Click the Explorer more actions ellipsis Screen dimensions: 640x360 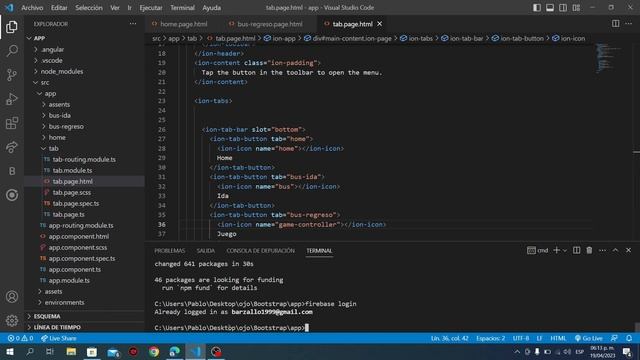133,24
